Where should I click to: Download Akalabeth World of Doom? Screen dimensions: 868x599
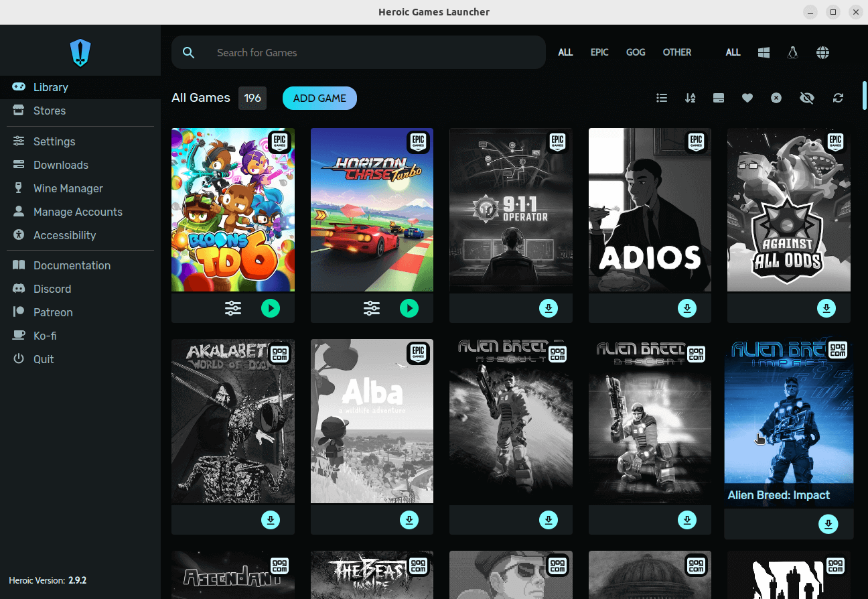(271, 520)
